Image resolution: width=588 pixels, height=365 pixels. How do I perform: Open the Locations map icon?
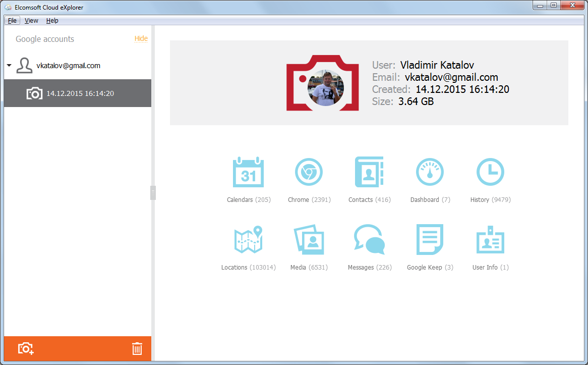[x=248, y=240]
